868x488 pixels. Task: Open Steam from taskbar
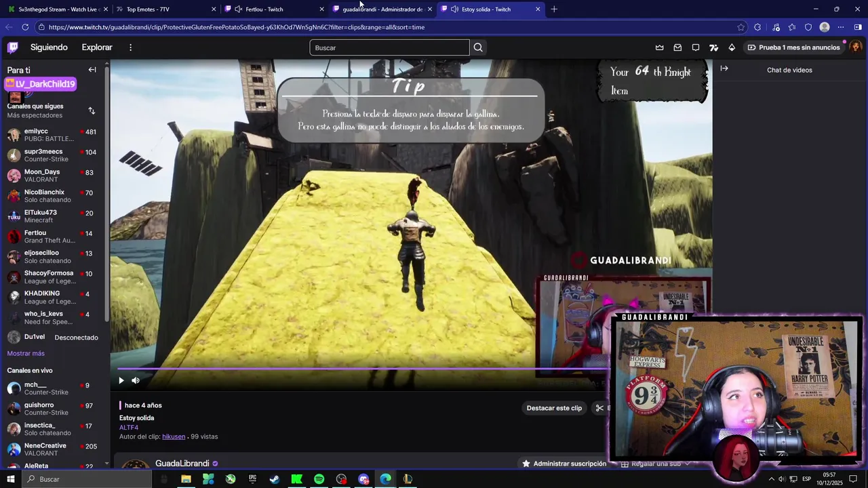click(275, 479)
